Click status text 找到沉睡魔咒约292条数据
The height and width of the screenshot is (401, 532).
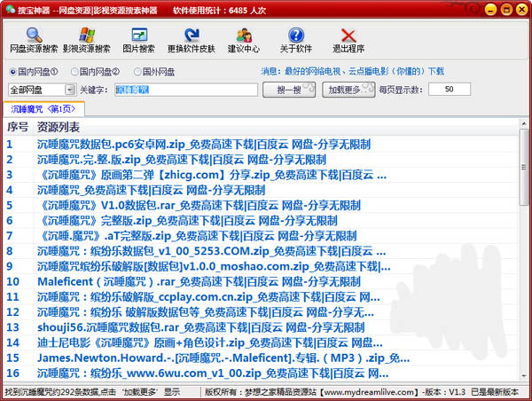click(x=92, y=392)
